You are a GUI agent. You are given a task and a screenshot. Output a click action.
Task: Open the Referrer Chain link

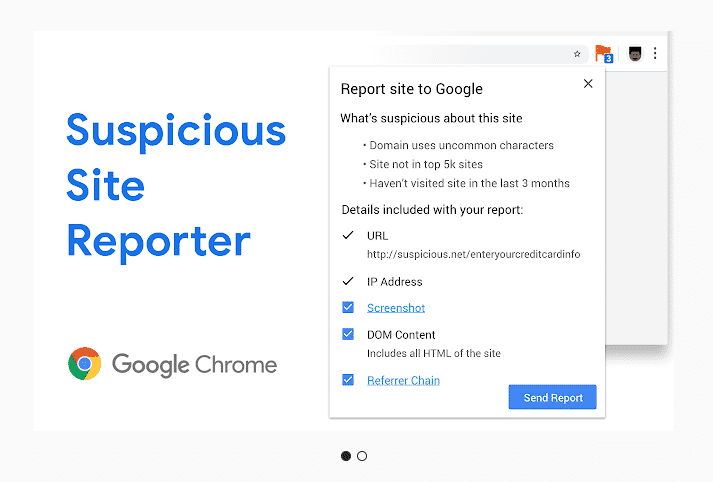point(403,380)
